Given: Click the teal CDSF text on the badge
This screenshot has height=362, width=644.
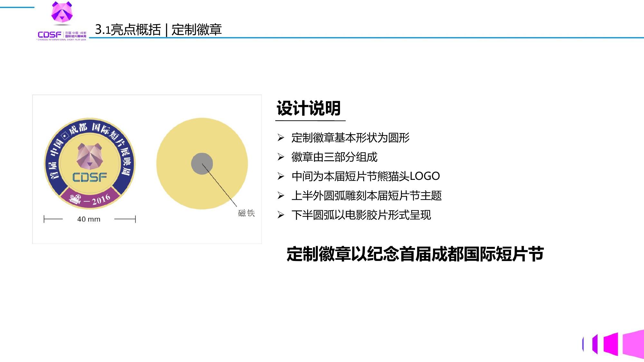Looking at the screenshot, I should point(90,177).
